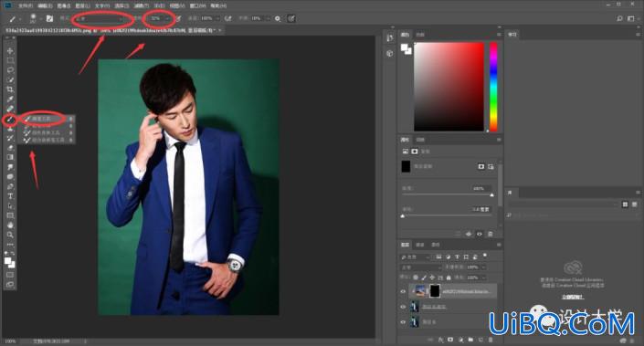Click the add layer mask icon
This screenshot has height=346, width=644.
(x=450, y=340)
